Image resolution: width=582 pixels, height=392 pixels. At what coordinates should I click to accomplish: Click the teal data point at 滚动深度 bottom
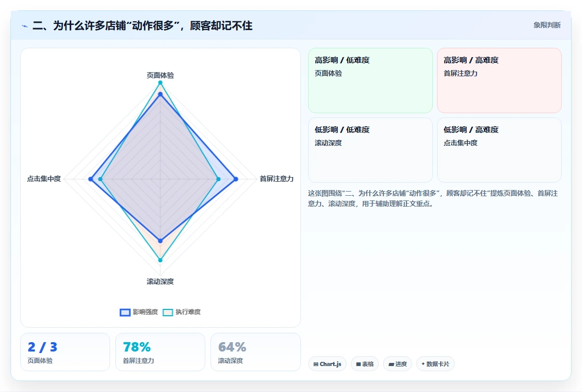161,260
